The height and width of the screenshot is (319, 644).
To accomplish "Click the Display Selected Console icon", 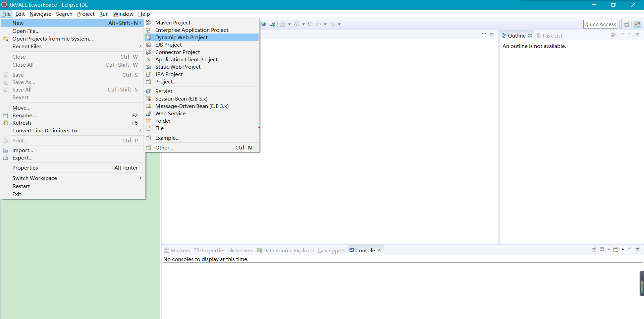I will click(602, 250).
